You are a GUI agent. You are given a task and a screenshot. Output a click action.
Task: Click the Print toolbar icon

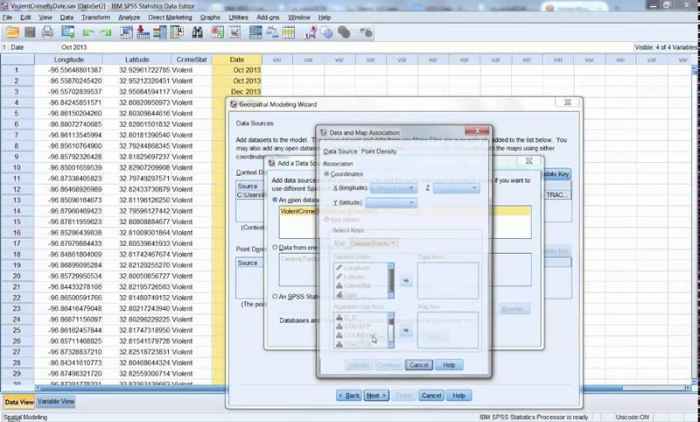(48, 31)
